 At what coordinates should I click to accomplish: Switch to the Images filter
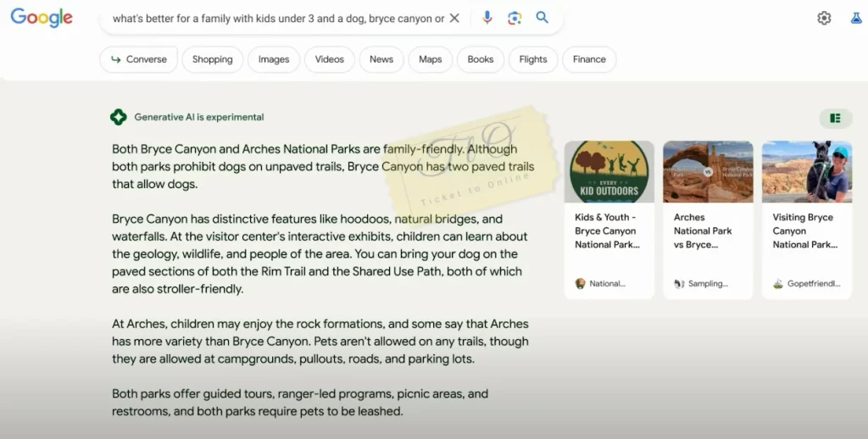pyautogui.click(x=274, y=59)
